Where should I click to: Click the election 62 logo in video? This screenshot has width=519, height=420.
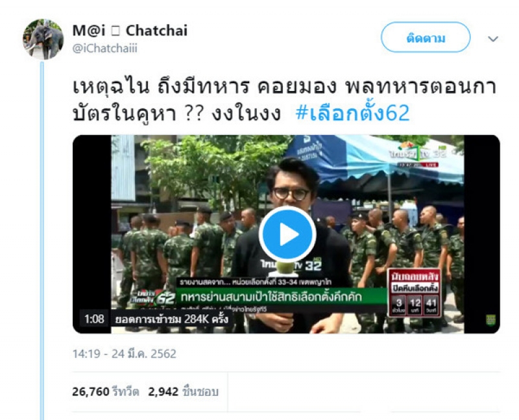point(152,298)
